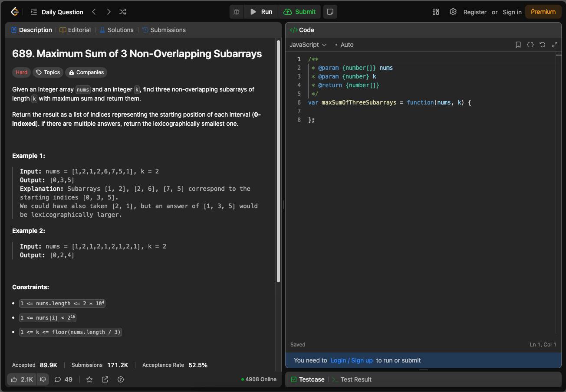566x392 pixels.
Task: Click the Code panel header tab
Action: tap(302, 30)
